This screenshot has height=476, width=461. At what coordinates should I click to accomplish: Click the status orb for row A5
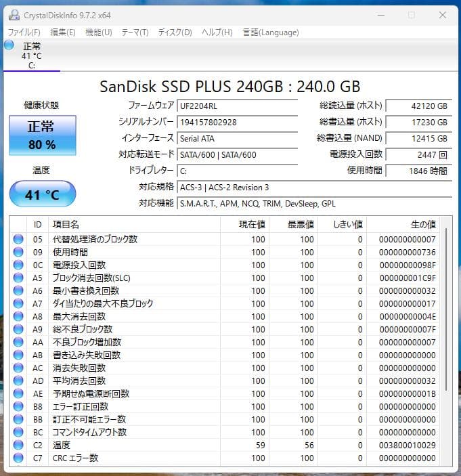(x=18, y=278)
